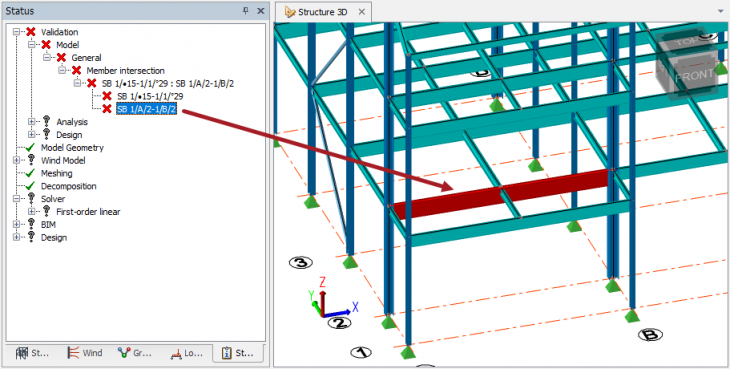
Task: Close the Status panel with X
Action: click(x=260, y=11)
